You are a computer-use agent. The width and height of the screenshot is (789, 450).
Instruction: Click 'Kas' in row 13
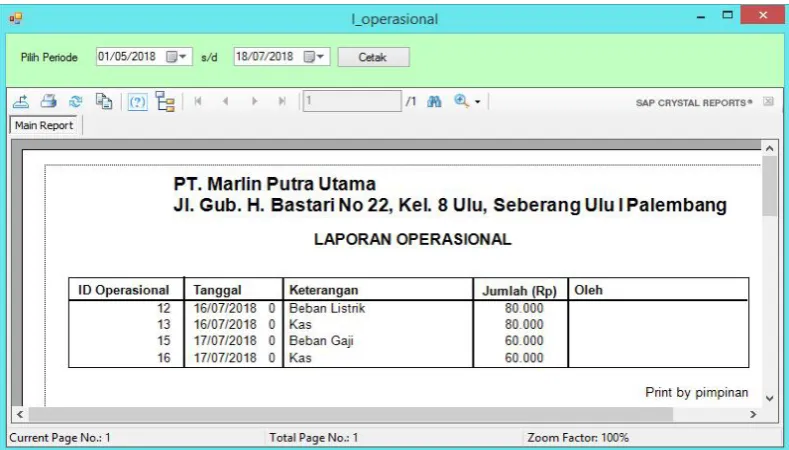pyautogui.click(x=300, y=325)
